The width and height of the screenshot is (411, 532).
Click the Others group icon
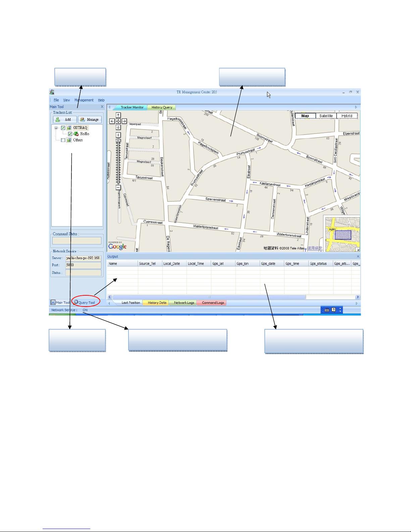pyautogui.click(x=69, y=140)
